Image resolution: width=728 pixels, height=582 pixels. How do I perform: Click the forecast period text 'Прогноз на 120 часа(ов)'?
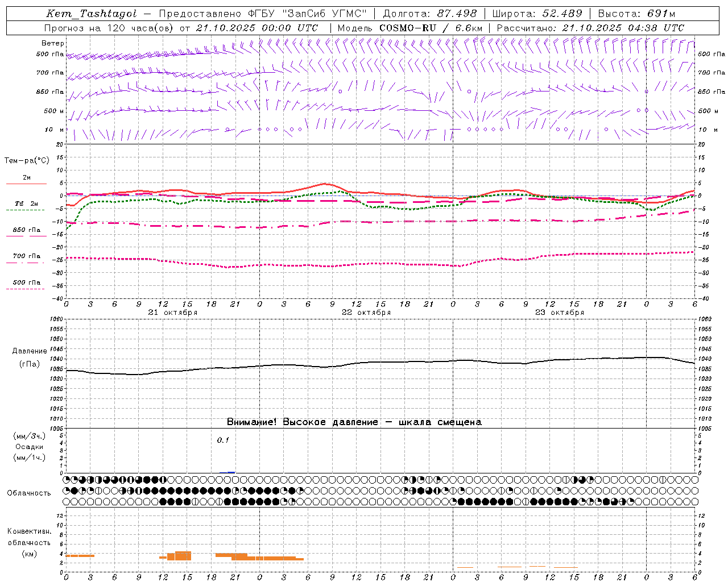(109, 28)
